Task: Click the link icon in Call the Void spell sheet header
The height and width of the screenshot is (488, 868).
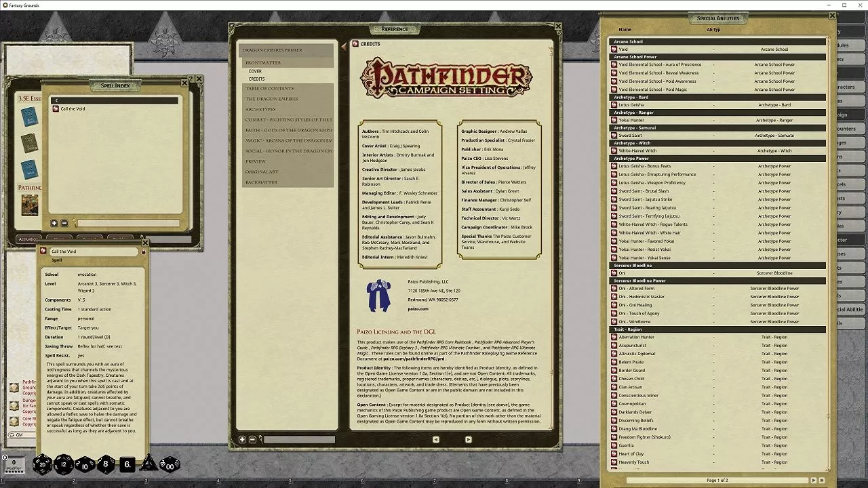Action: (44, 251)
